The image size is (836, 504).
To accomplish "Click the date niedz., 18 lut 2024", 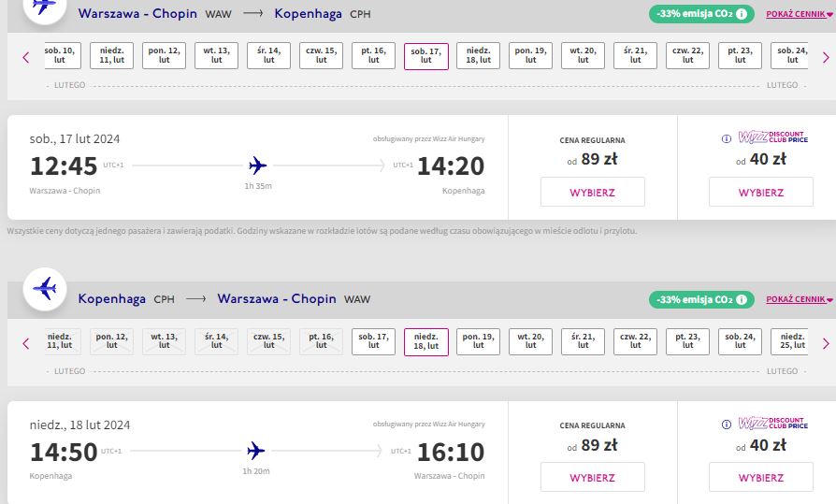I will [x=80, y=425].
